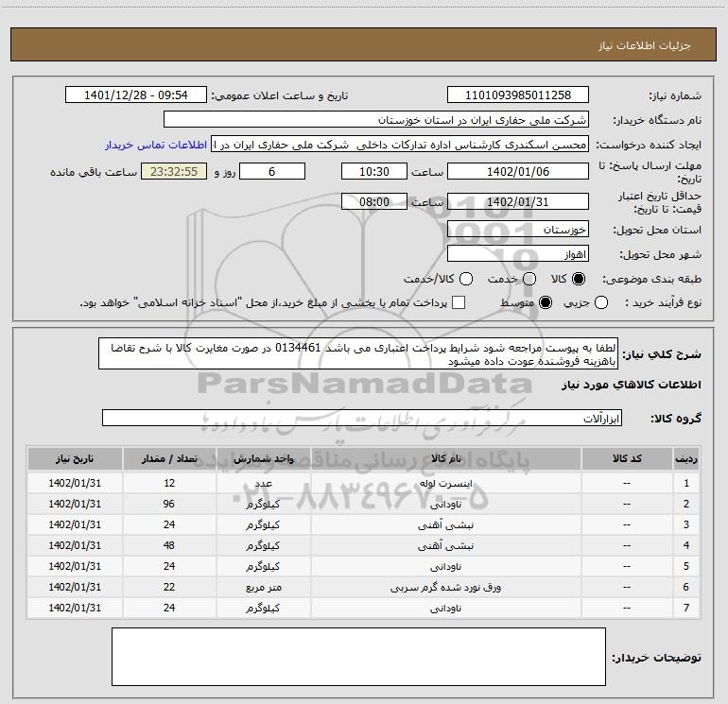
Task: Click the public announcement date field
Action: pyautogui.click(x=136, y=95)
